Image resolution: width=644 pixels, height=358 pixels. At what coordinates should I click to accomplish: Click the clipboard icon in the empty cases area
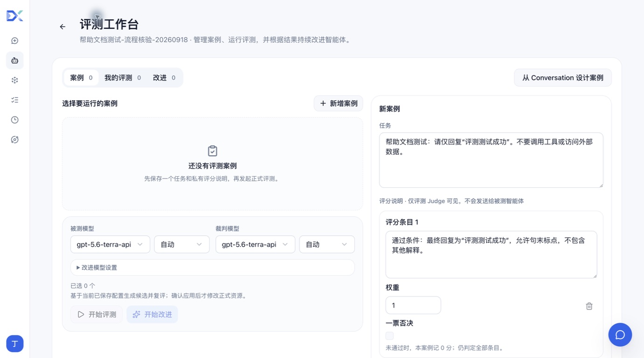point(212,151)
